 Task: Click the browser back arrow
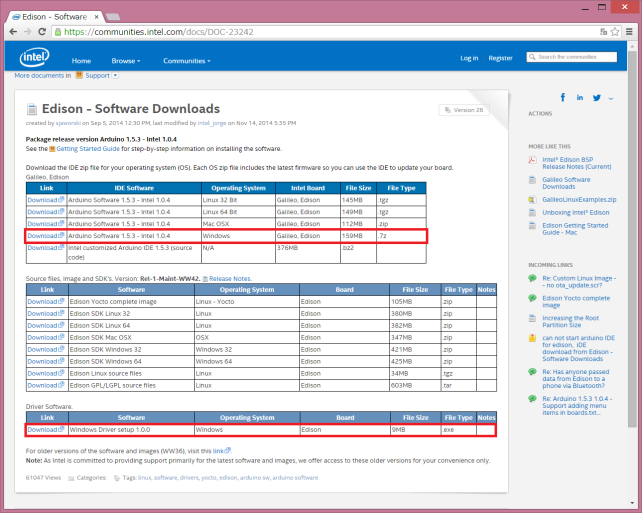coord(11,32)
